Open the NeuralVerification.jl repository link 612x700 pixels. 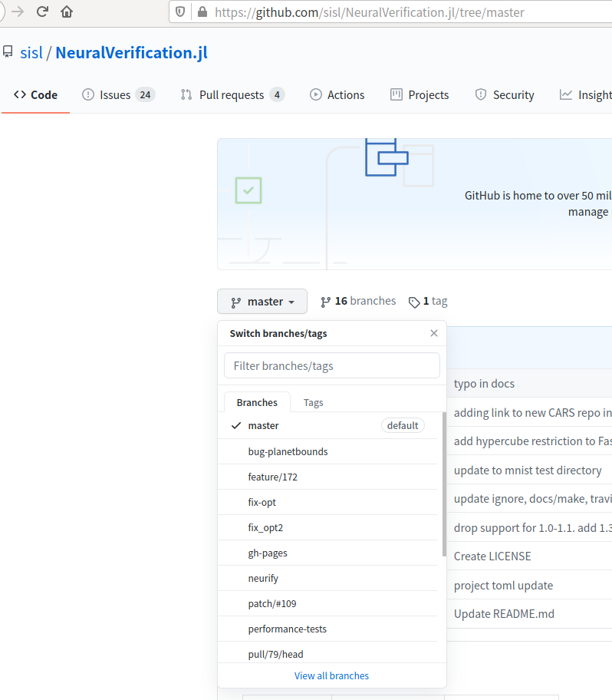click(x=132, y=53)
